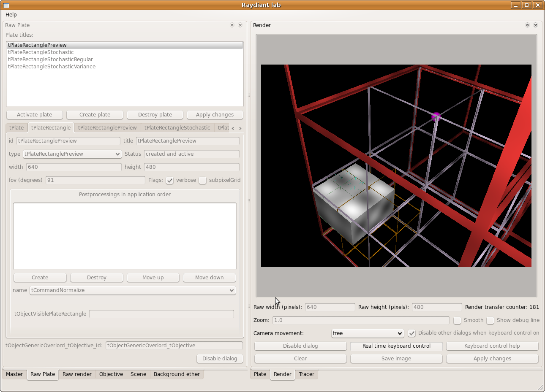Close the Render dock panel
This screenshot has width=545, height=392.
click(536, 25)
